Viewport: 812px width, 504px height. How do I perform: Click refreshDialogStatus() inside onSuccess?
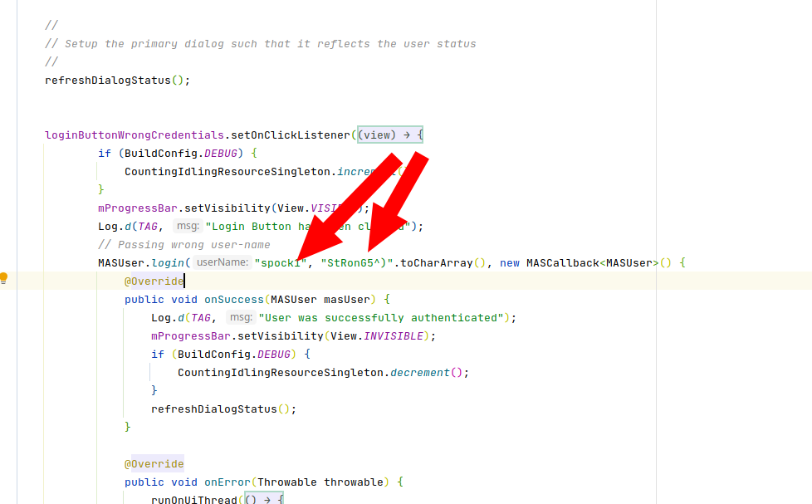coord(223,409)
